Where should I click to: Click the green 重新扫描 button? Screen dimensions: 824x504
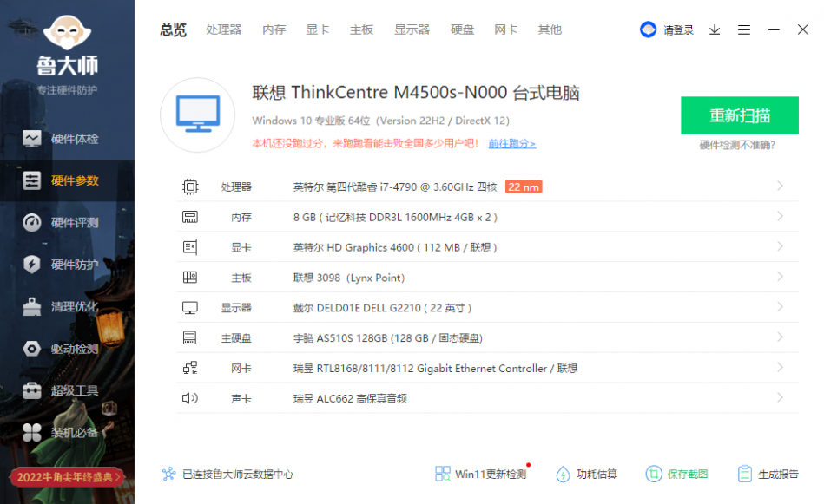click(740, 115)
